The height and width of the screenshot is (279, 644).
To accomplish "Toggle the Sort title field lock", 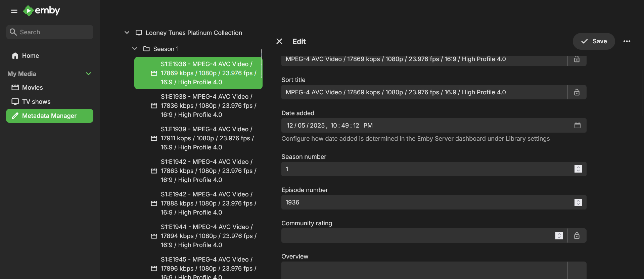I will [x=577, y=92].
